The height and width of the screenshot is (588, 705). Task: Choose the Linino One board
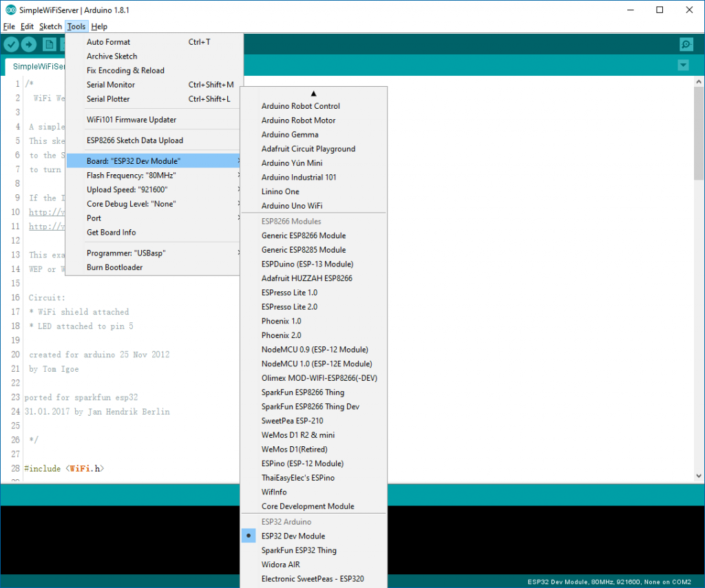tap(314, 191)
